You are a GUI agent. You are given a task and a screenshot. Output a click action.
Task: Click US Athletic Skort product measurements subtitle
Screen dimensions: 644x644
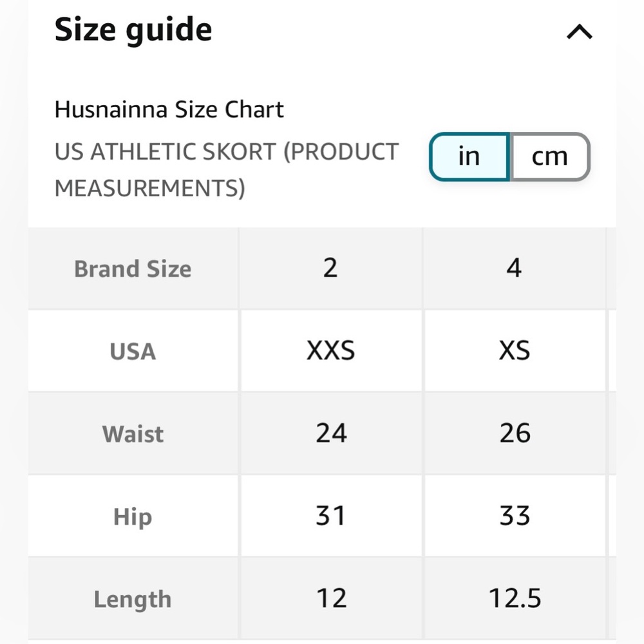tap(226, 169)
